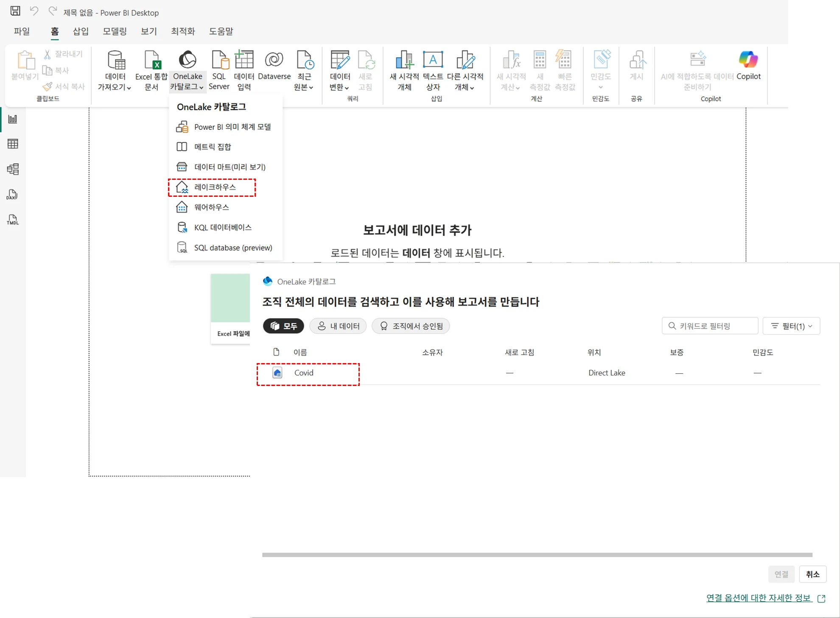Open 연결 옵션에 대한 자세한 정보 link
Screen dimensions: 840x618
click(759, 598)
